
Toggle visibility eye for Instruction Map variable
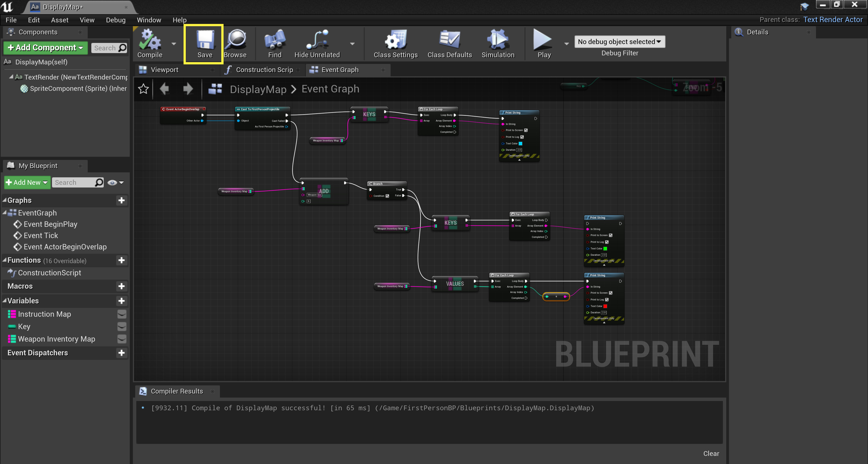122,314
